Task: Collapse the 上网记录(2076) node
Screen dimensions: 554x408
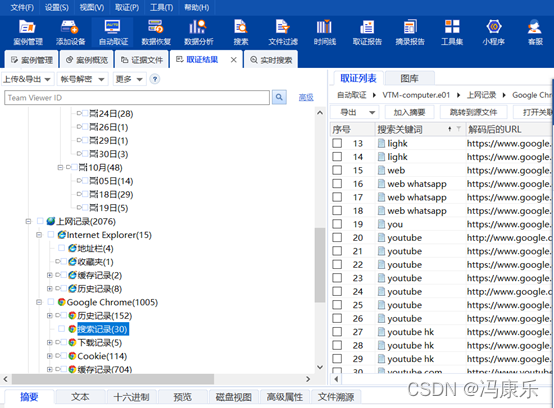Action: [28, 221]
